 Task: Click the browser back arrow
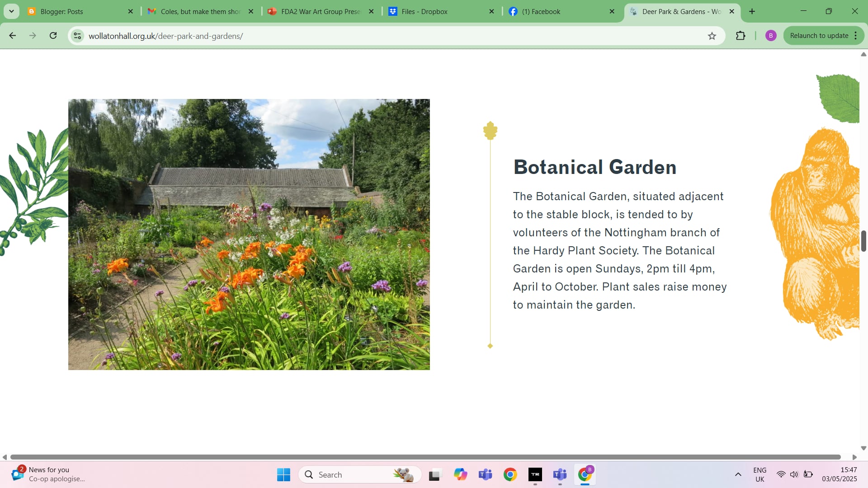point(13,36)
